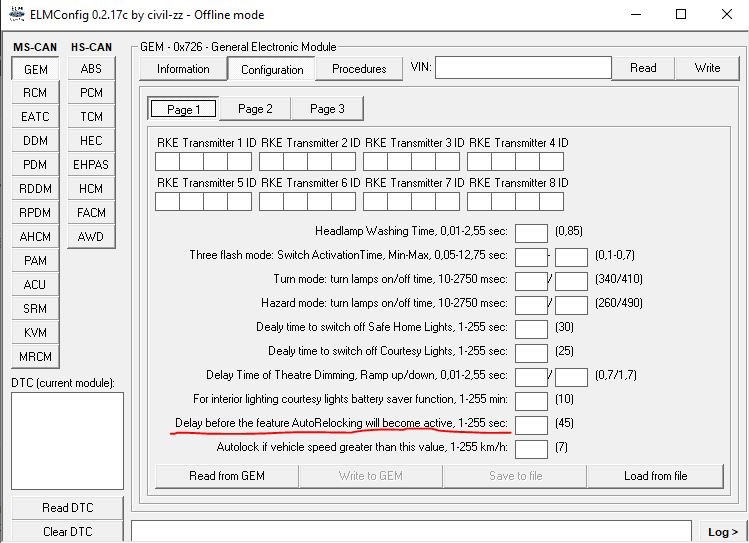Switch to the Information tab
Image resolution: width=749 pixels, height=543 pixels.
[x=183, y=69]
